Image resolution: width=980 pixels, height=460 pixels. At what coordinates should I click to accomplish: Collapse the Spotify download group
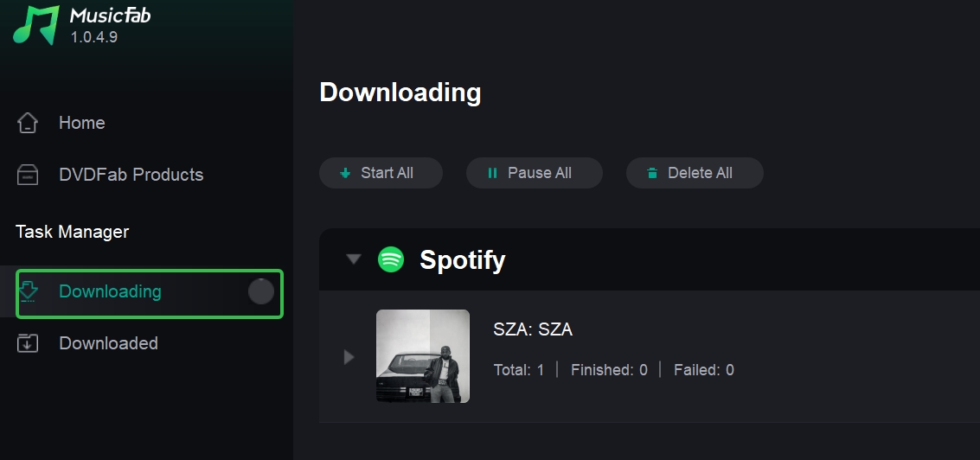(x=353, y=259)
